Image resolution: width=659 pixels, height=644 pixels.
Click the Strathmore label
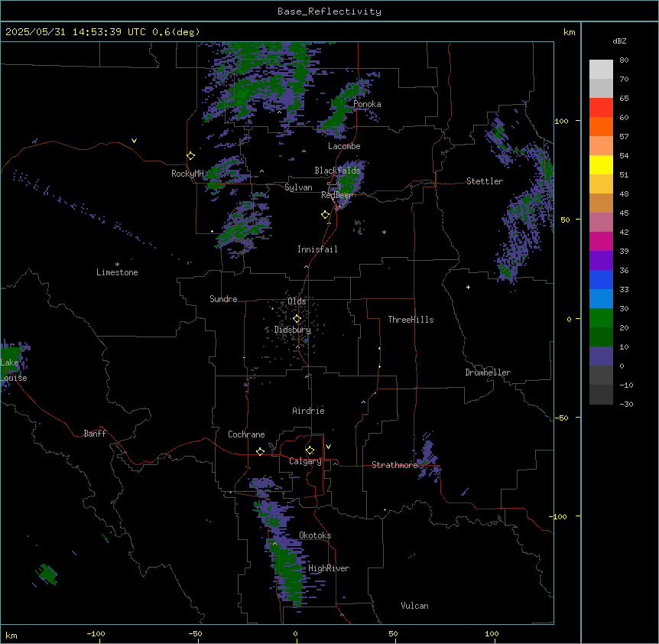[x=394, y=465]
